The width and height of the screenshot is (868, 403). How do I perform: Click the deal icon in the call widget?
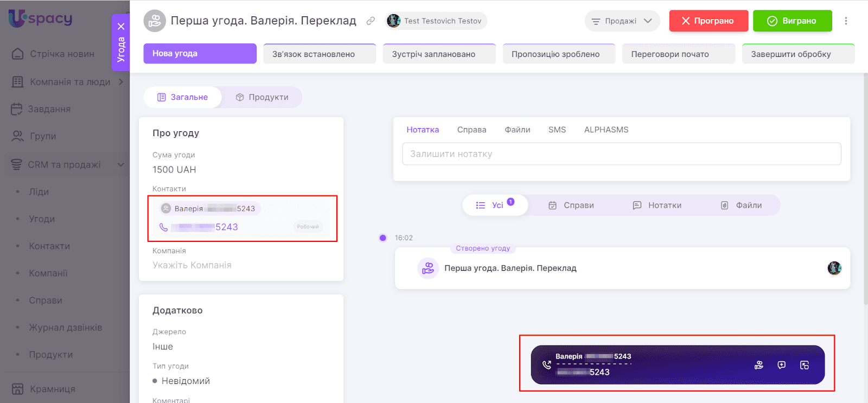coord(759,365)
